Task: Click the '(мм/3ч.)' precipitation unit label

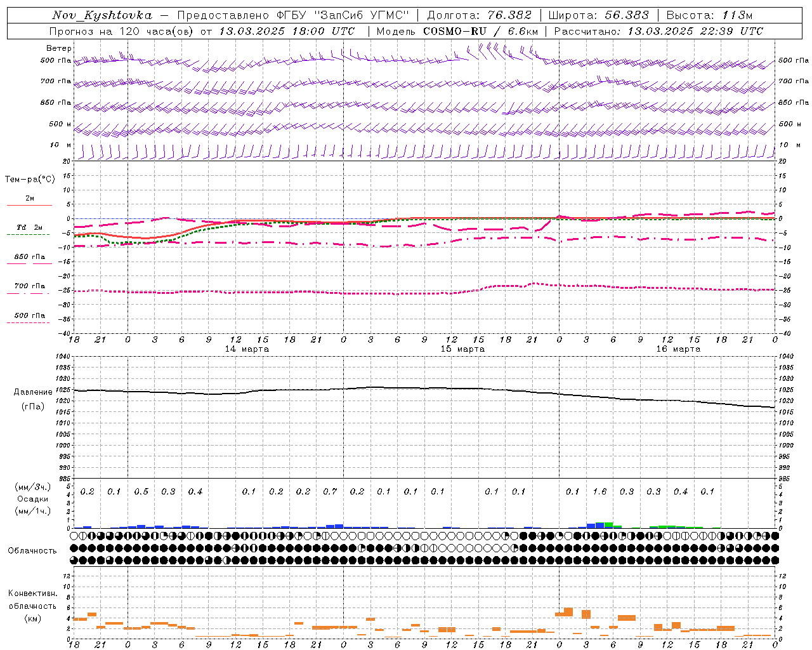Action: [x=33, y=487]
